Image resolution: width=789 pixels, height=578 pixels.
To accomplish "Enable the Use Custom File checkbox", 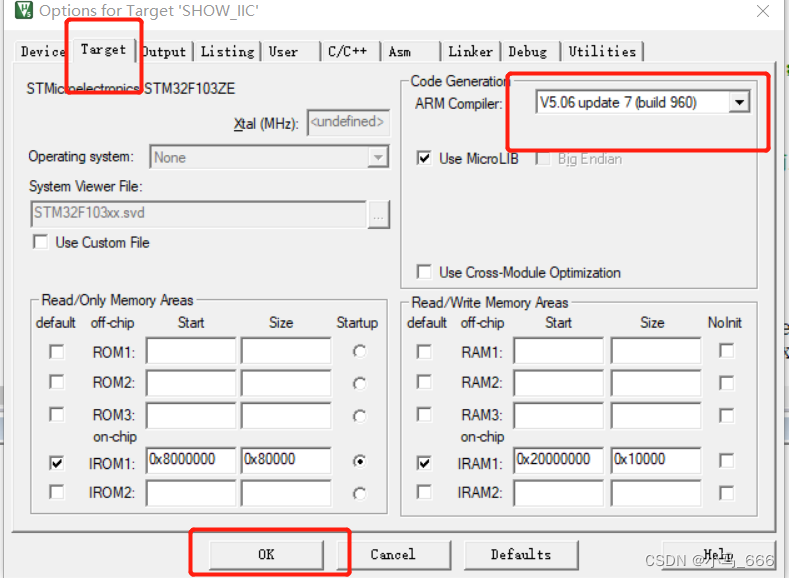I will (x=40, y=242).
